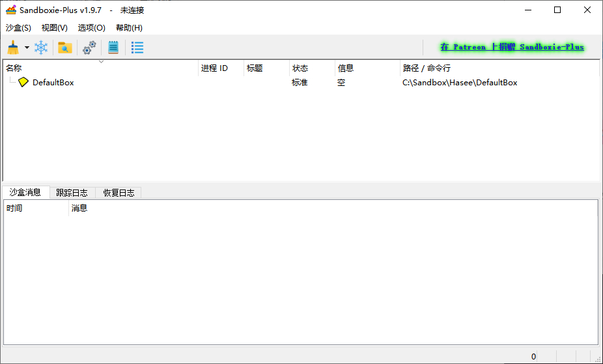
Task: Click the notepad configuration file icon
Action: pos(113,48)
